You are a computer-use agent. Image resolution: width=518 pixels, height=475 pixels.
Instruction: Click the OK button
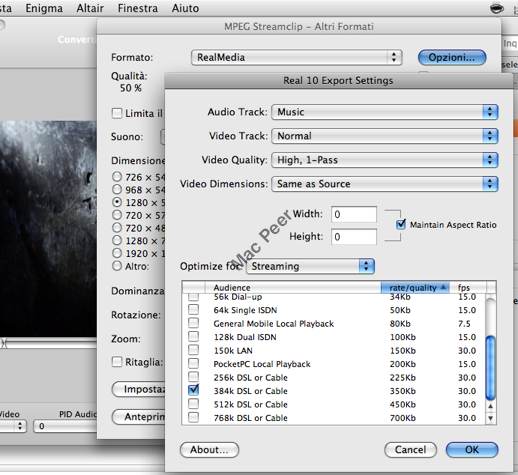(x=472, y=450)
